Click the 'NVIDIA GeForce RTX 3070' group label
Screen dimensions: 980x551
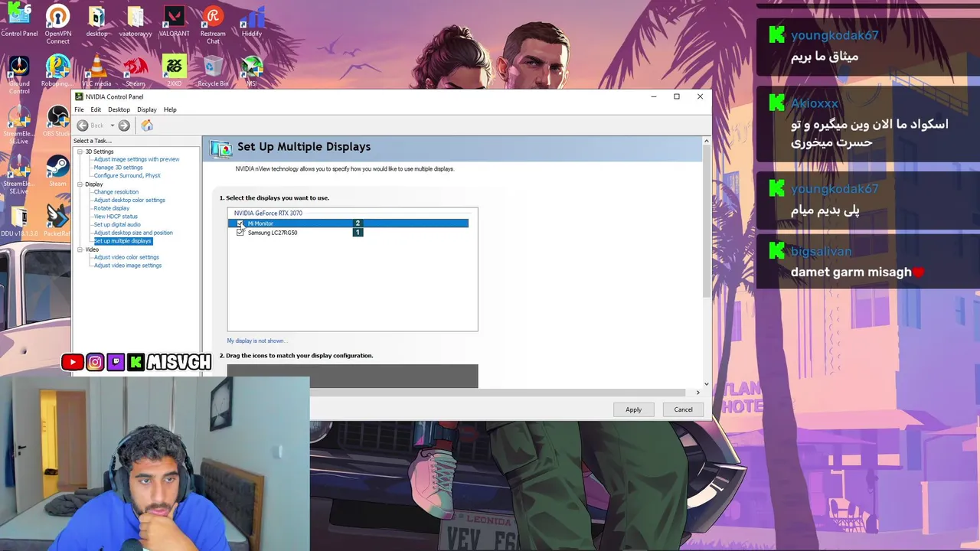pos(268,214)
